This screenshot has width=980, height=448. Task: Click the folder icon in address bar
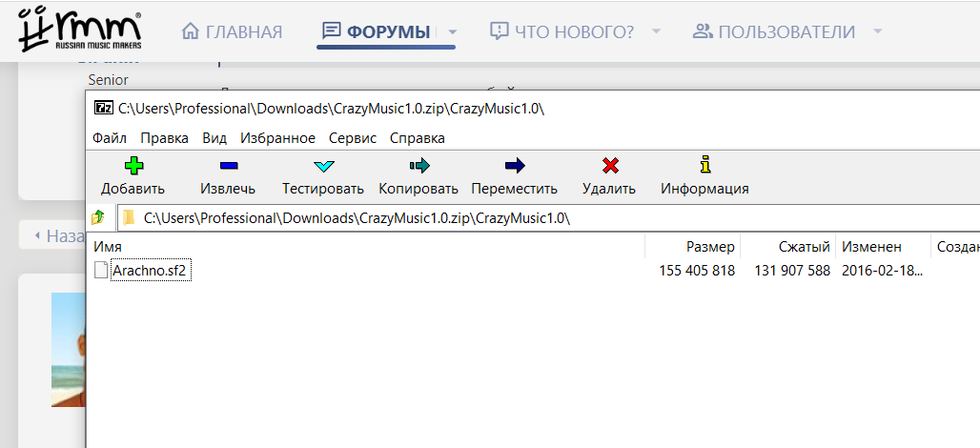(x=129, y=218)
